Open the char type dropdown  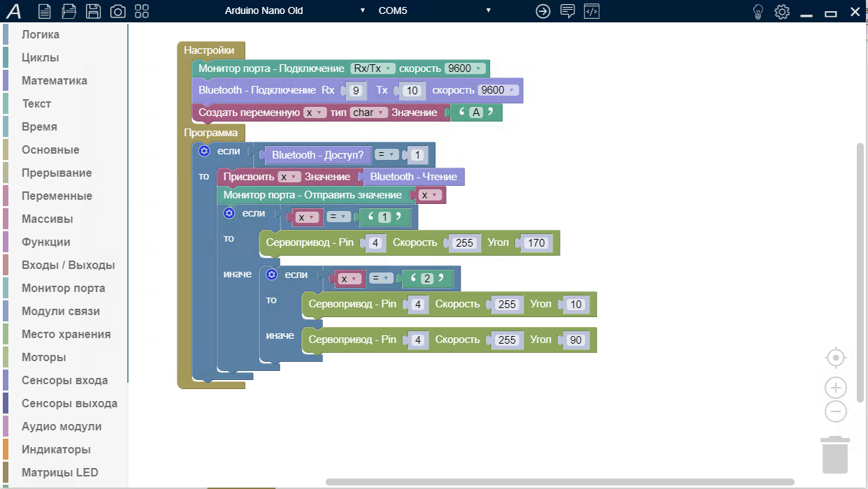(369, 112)
